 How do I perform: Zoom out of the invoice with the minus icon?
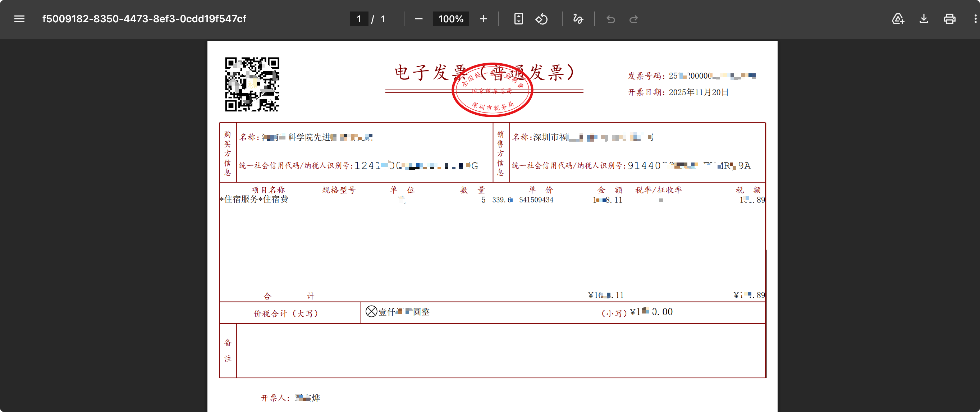pos(418,19)
